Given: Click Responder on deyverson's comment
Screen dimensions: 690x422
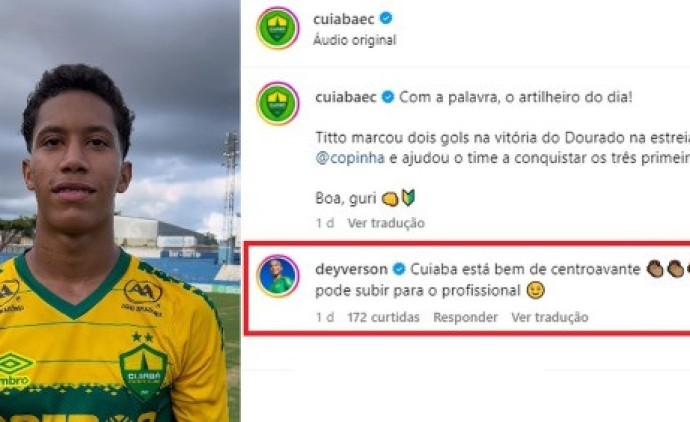Looking at the screenshot, I should pos(466,317).
